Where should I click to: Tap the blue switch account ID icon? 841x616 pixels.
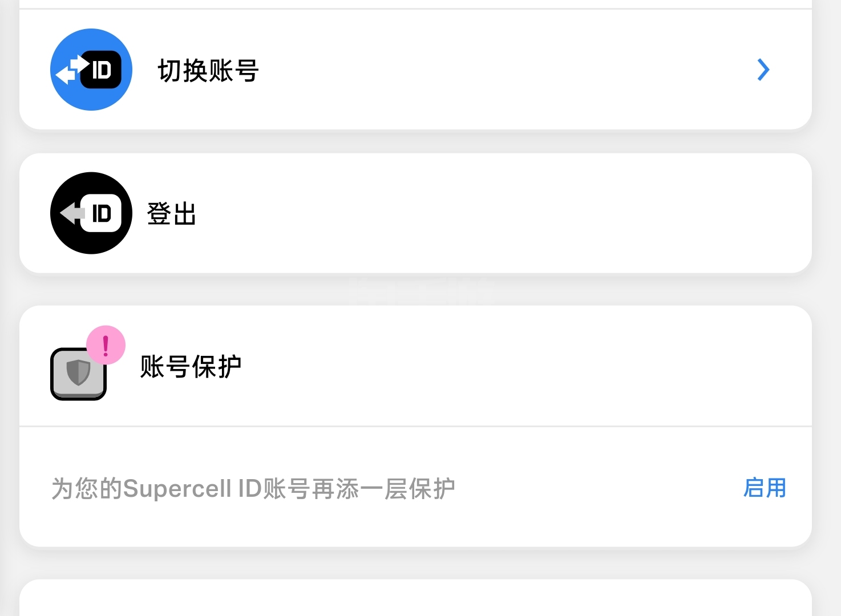91,70
